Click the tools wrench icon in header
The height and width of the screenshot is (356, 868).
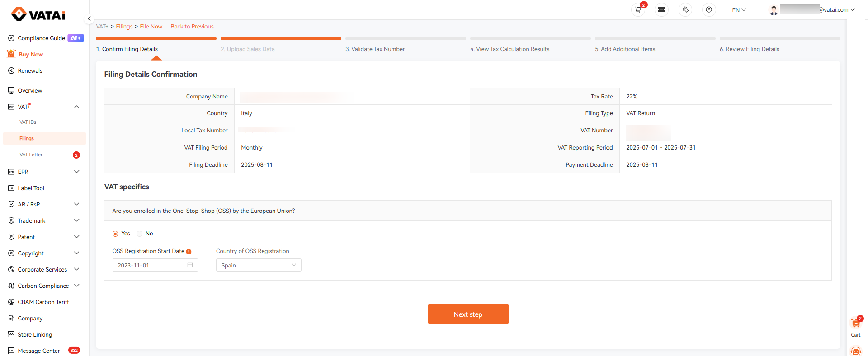point(685,10)
